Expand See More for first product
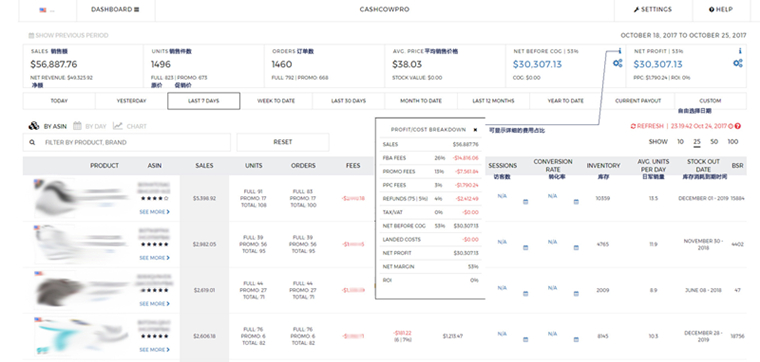 [155, 212]
